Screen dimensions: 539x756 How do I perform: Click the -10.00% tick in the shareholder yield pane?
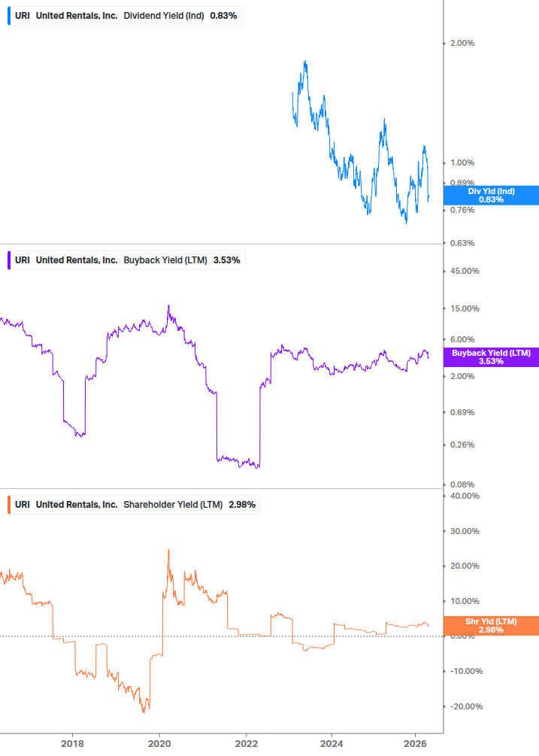pyautogui.click(x=466, y=672)
